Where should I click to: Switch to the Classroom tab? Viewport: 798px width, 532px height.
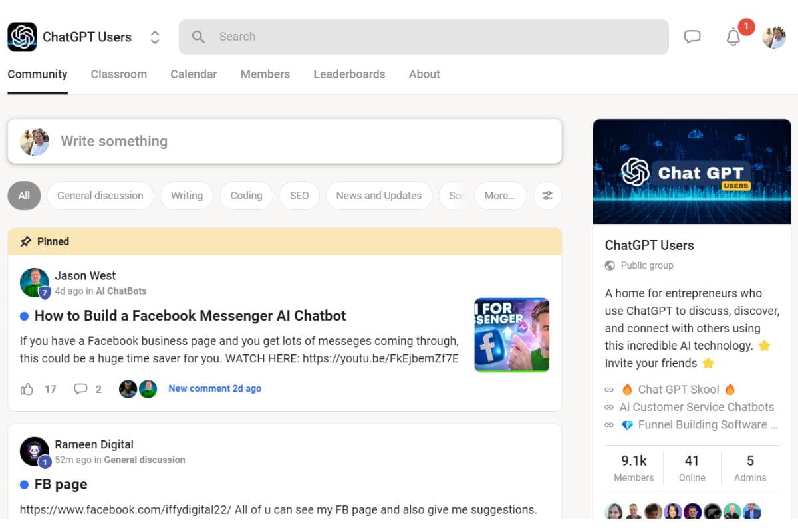pos(118,74)
